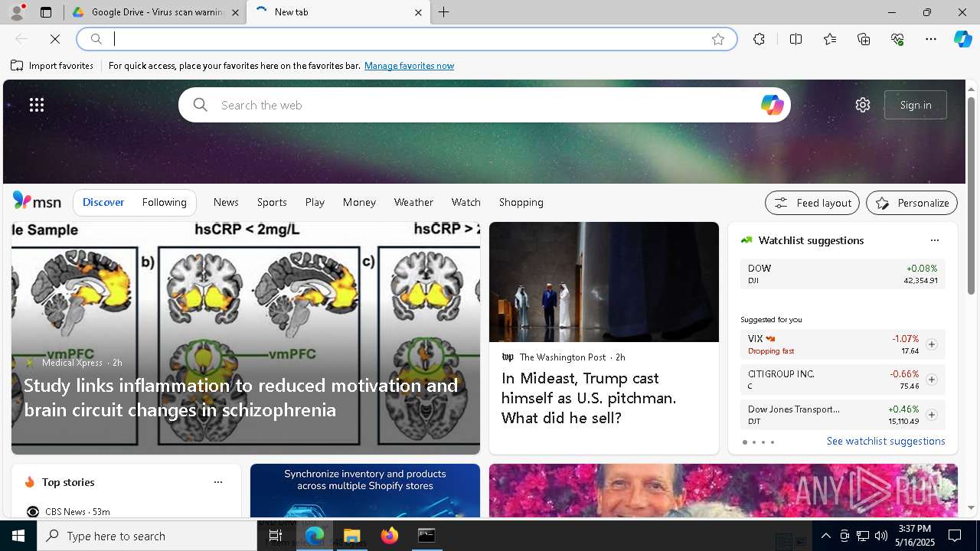
Task: Open the terminal window from taskbar
Action: pos(426,536)
